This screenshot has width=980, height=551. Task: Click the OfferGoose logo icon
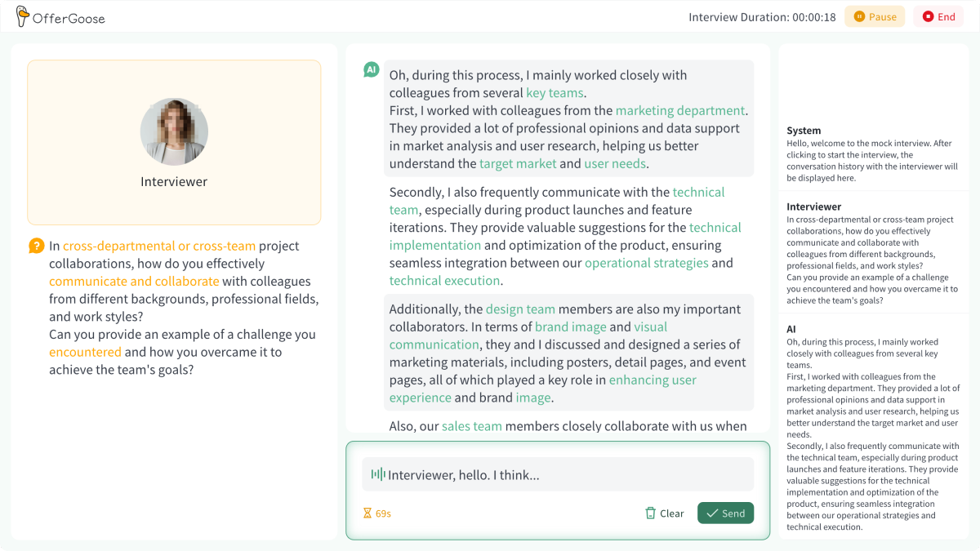coord(22,16)
